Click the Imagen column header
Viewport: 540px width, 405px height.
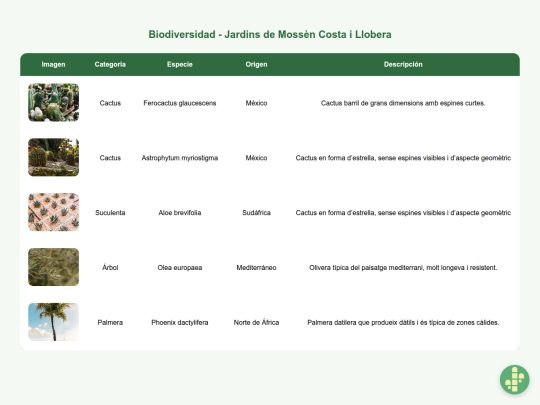53,64
